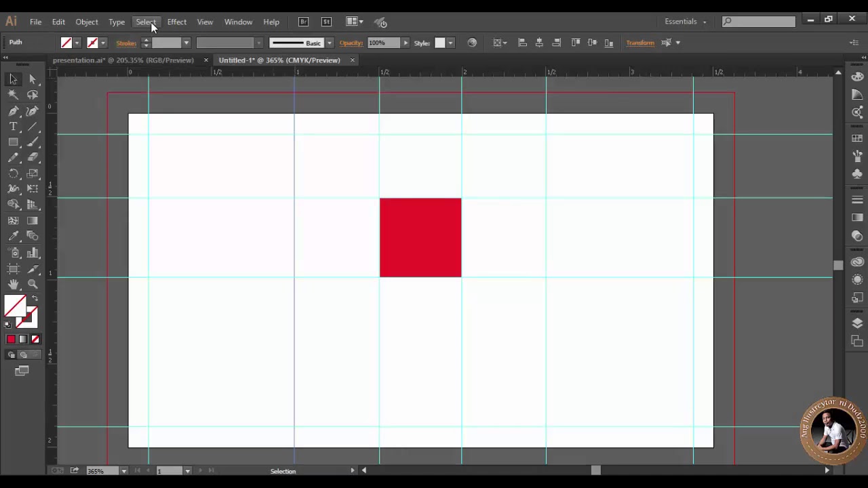Click the orange Stroke link
Screen dimensions: 868x488
pos(126,43)
